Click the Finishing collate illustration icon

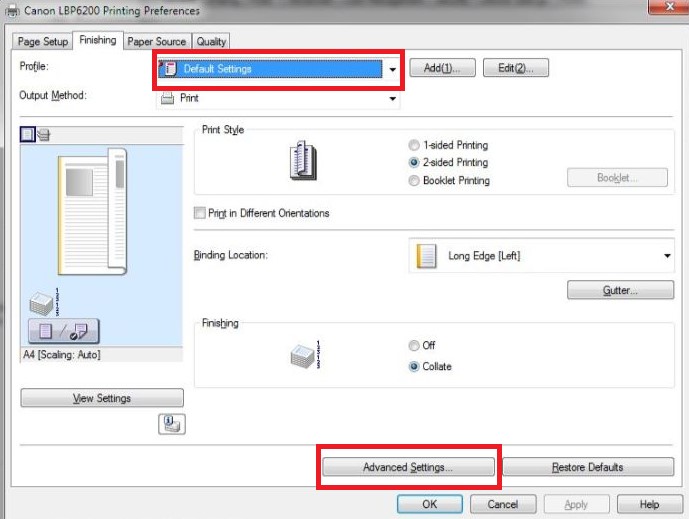coord(305,355)
